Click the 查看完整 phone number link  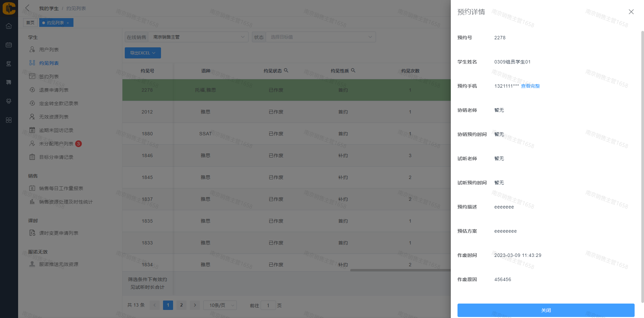pyautogui.click(x=530, y=86)
